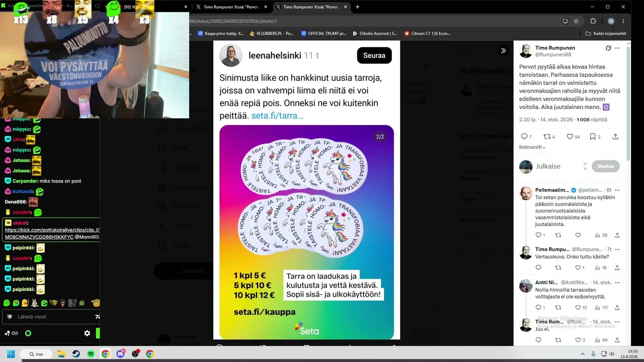This screenshot has width=644, height=362.
Task: Open the Oikotie Asunnot bookmark
Action: pos(375,34)
